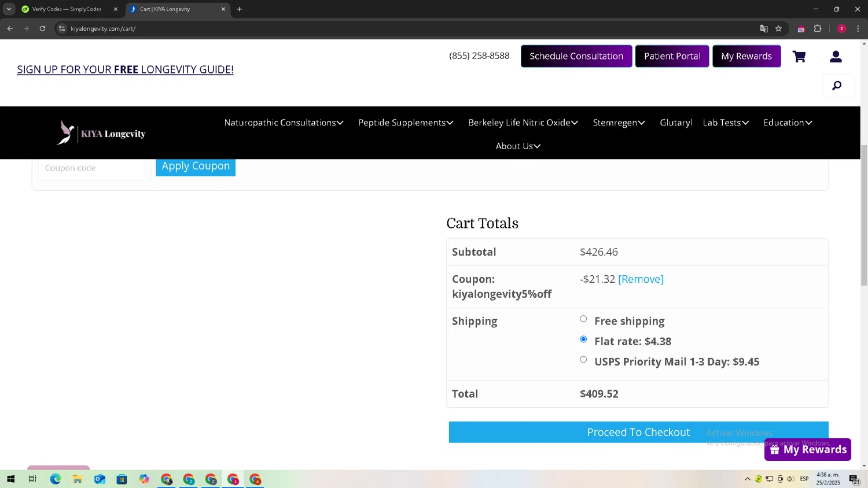Open the Extensions puzzle icon
This screenshot has height=488, width=868.
pyautogui.click(x=818, y=28)
